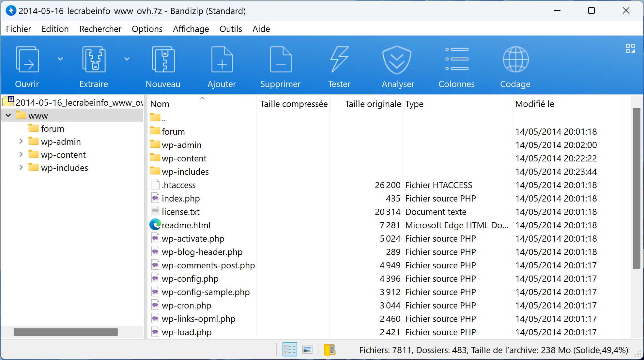This screenshot has height=360, width=644.
Task: Click archive folder icon in status bar
Action: pos(330,350)
